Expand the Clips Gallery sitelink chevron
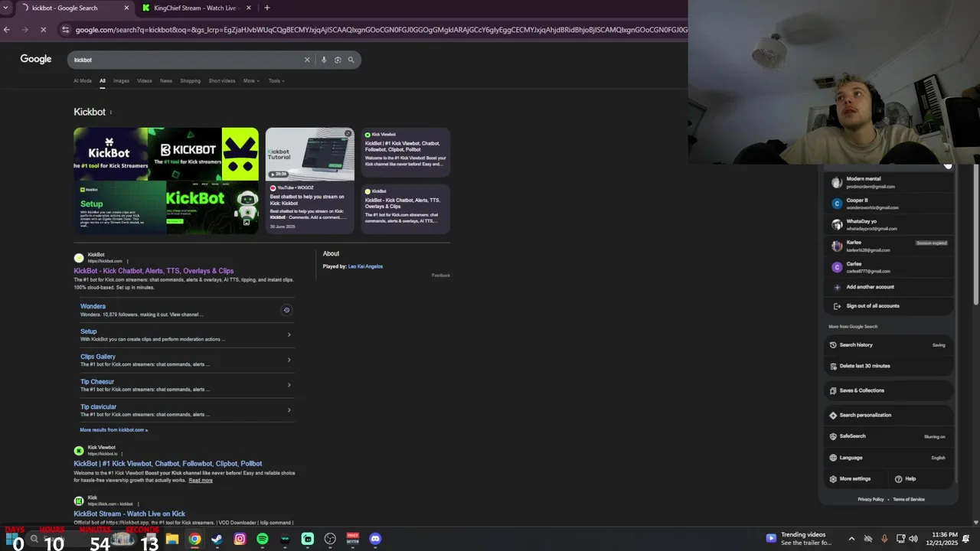This screenshot has width=980, height=551. click(x=289, y=360)
